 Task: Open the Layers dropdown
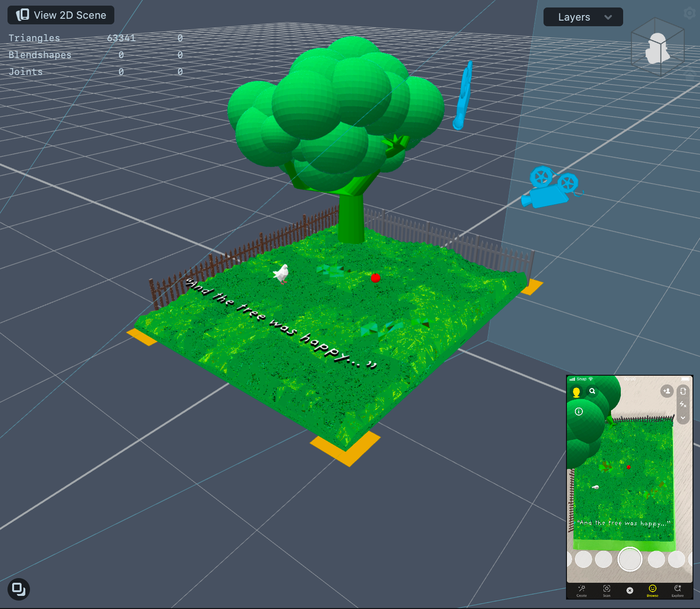[583, 17]
